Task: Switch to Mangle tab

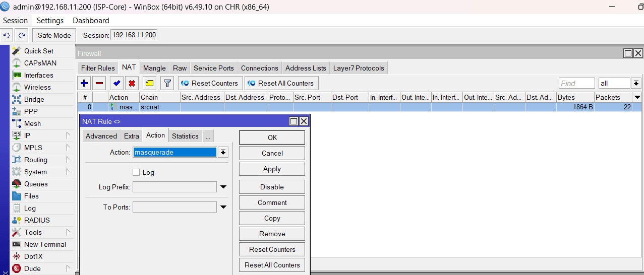Action: tap(154, 68)
